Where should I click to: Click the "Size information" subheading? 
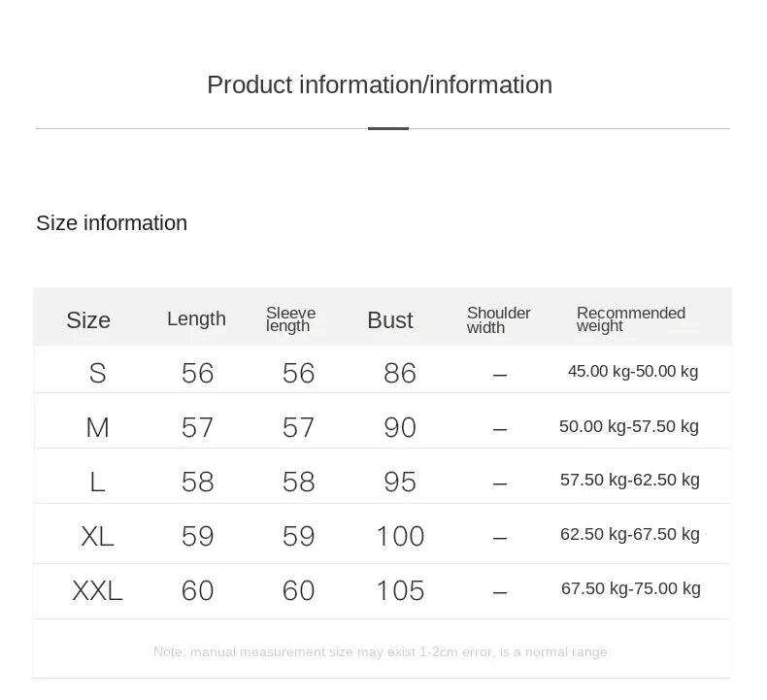[x=112, y=223]
